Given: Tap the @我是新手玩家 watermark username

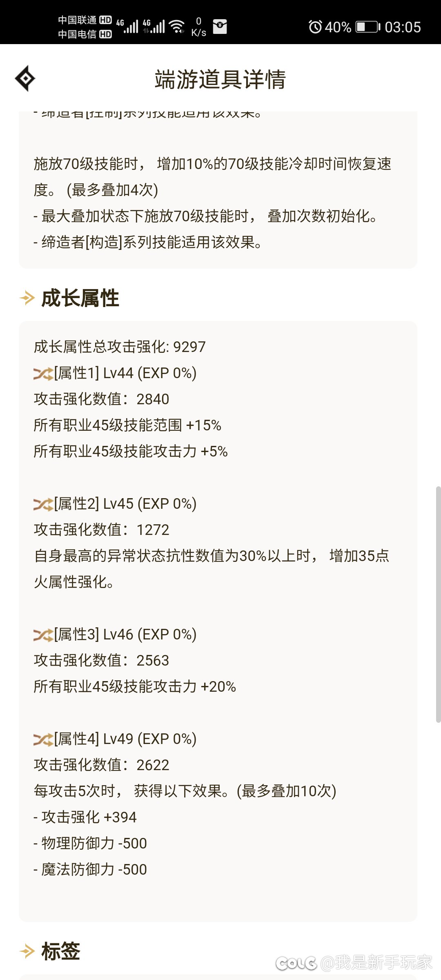Looking at the screenshot, I should (x=376, y=962).
